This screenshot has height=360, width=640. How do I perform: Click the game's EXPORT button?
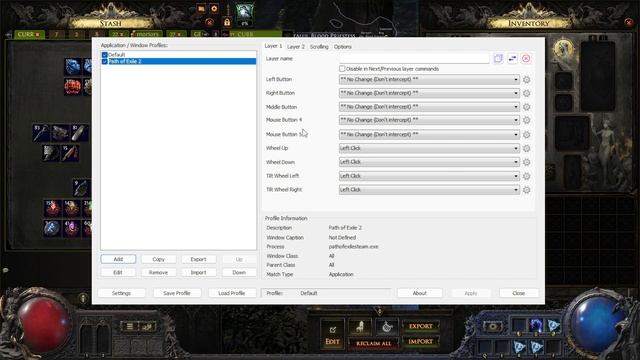click(420, 327)
